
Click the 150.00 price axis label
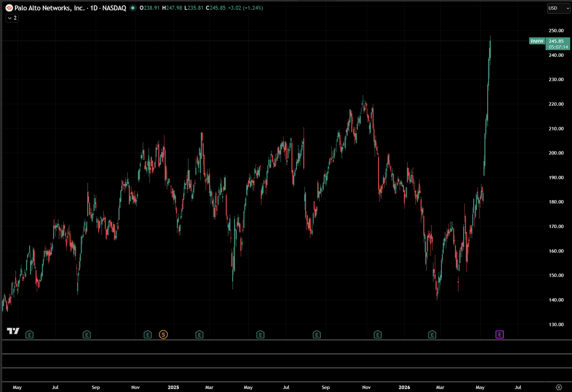coord(557,275)
